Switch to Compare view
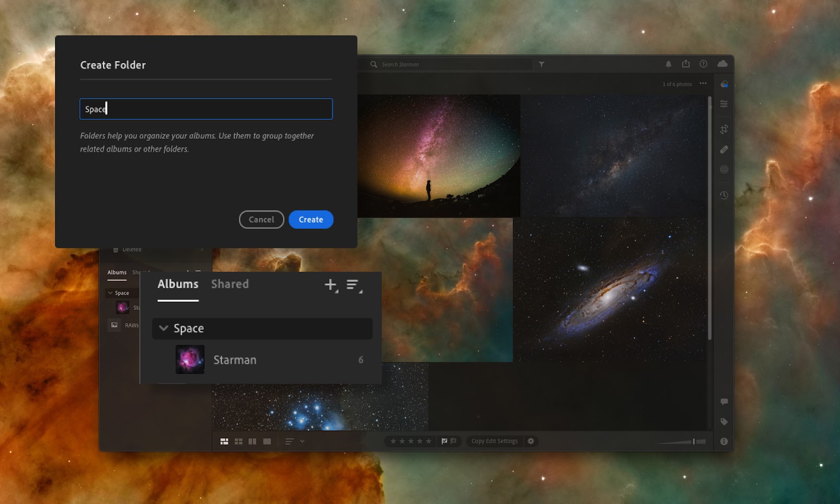840x504 pixels. pyautogui.click(x=253, y=442)
